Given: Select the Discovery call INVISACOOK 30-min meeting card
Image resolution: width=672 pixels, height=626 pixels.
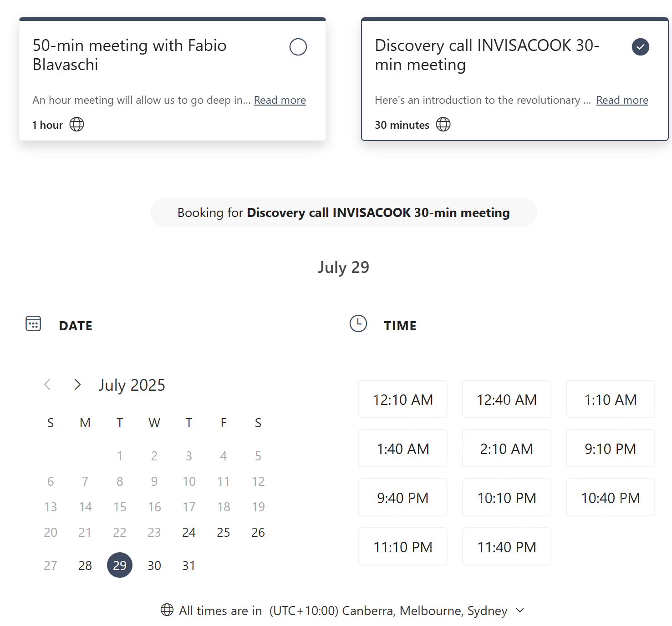Looking at the screenshot, I should 515,79.
